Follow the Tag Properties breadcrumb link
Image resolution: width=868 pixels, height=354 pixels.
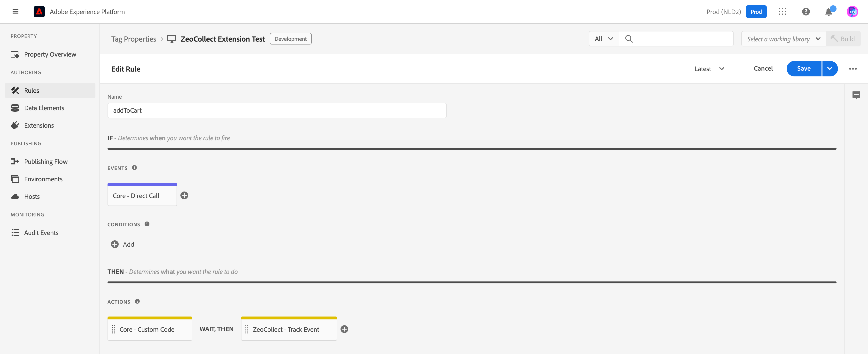click(133, 39)
